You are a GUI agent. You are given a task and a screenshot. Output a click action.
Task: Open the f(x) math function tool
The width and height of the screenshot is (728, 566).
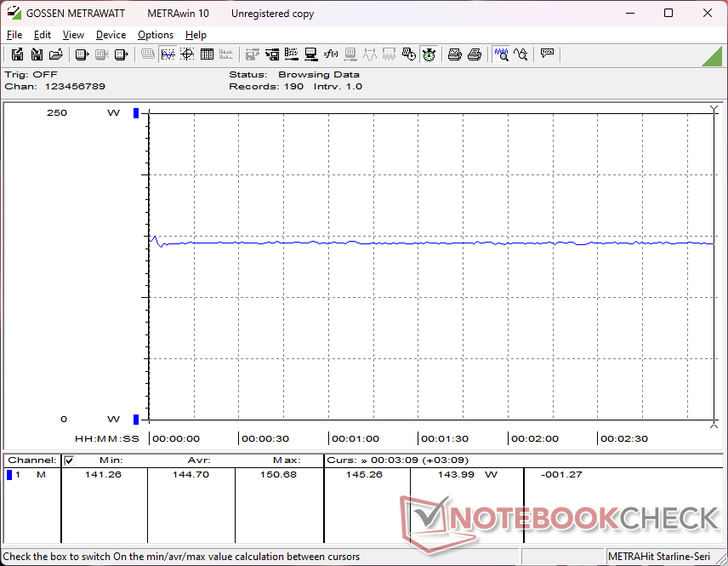pos(331,54)
